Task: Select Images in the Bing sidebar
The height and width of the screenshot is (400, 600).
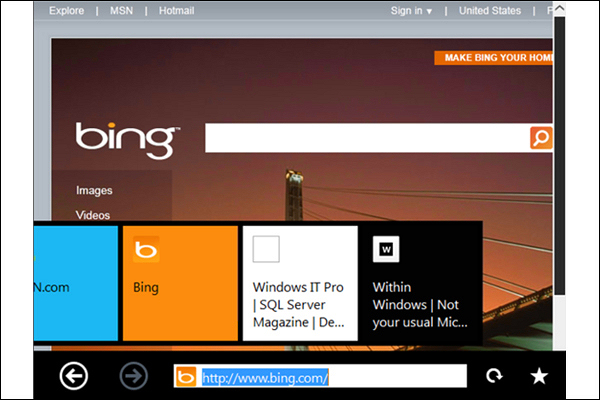Action: coord(94,190)
